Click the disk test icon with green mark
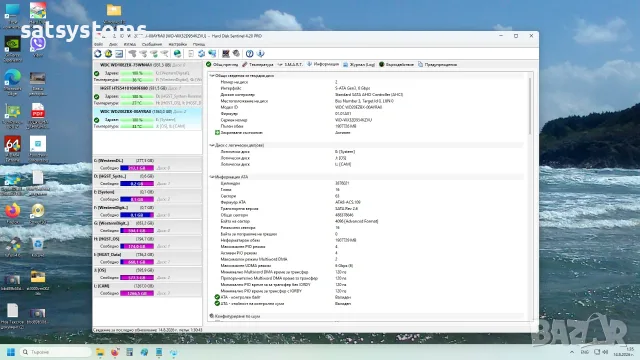Viewport: 640px width, 360px height. pyautogui.click(x=153, y=53)
